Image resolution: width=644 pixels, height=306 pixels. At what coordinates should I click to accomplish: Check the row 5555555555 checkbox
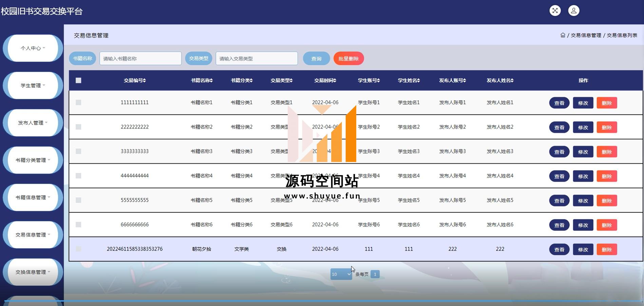tap(78, 200)
